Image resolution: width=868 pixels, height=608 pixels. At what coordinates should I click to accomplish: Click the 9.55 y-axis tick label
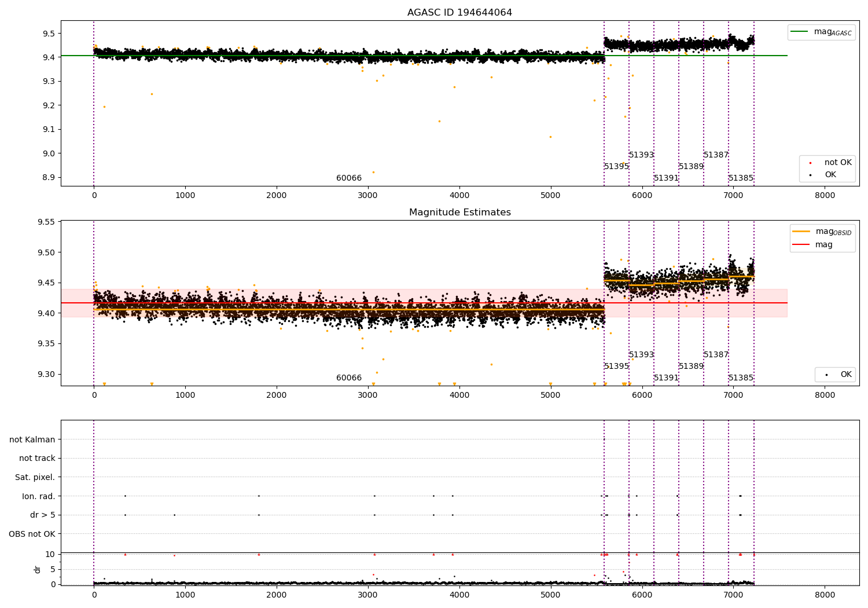(46, 222)
